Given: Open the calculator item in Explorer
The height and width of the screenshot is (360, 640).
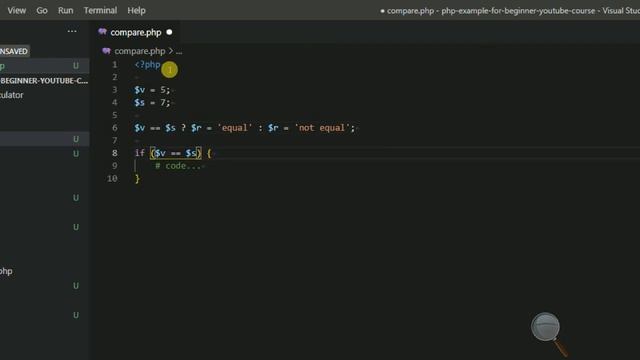Looking at the screenshot, I should coord(11,95).
